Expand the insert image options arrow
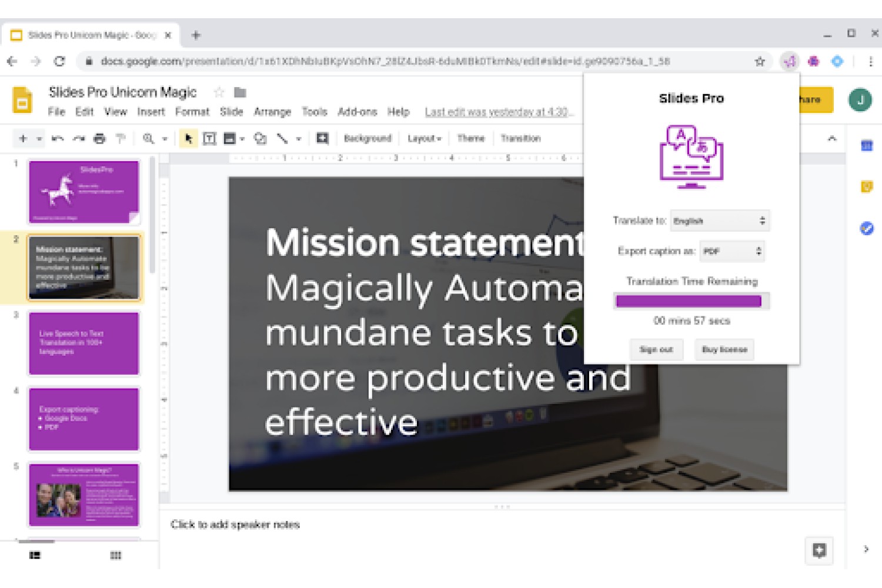This screenshot has height=588, width=882. [242, 139]
